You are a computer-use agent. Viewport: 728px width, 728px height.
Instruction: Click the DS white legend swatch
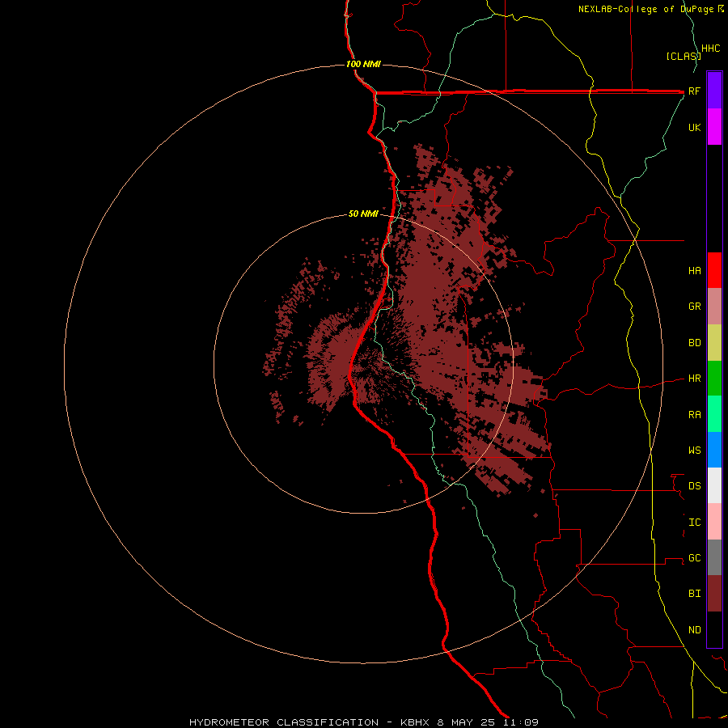(714, 485)
